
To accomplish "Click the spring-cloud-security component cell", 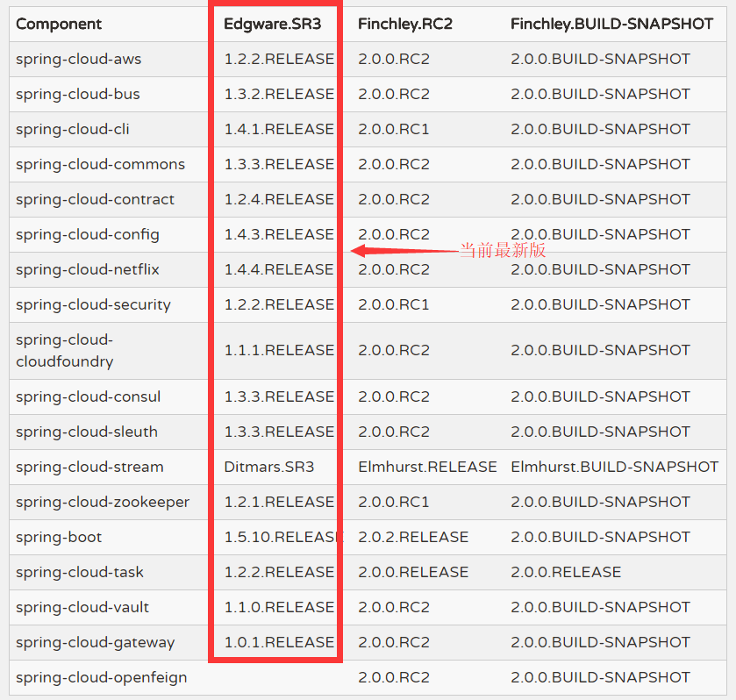I will (93, 304).
